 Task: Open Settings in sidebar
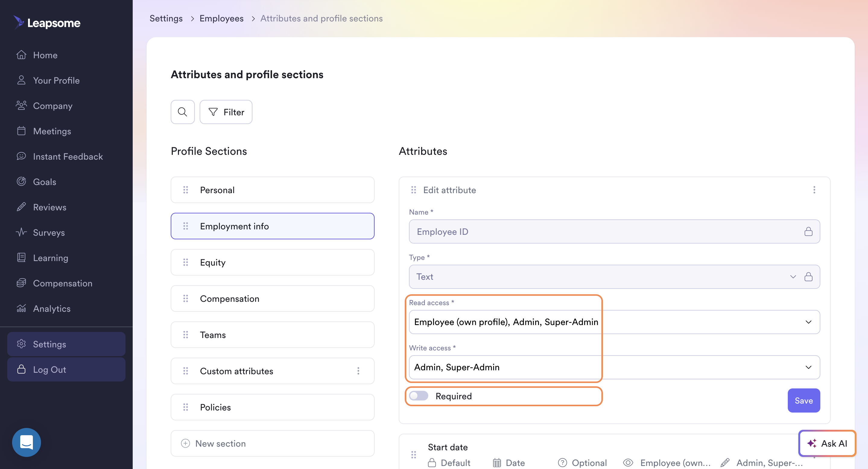(x=66, y=344)
